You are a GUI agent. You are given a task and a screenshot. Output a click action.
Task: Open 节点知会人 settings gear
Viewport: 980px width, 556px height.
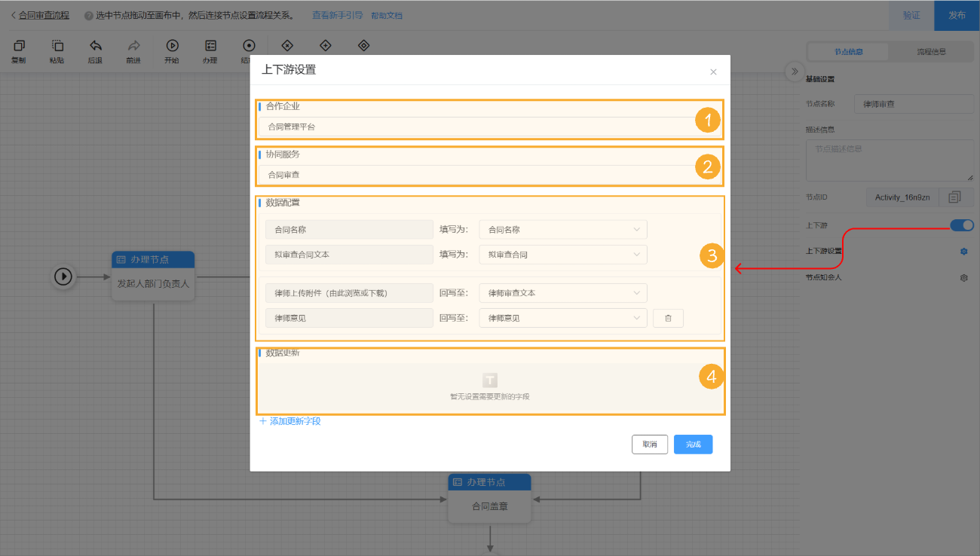tap(963, 277)
